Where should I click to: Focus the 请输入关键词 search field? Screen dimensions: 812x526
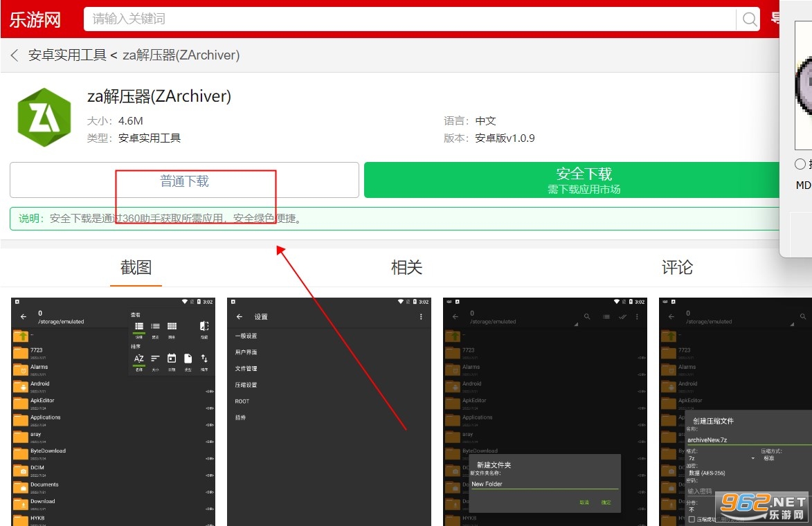[409, 19]
